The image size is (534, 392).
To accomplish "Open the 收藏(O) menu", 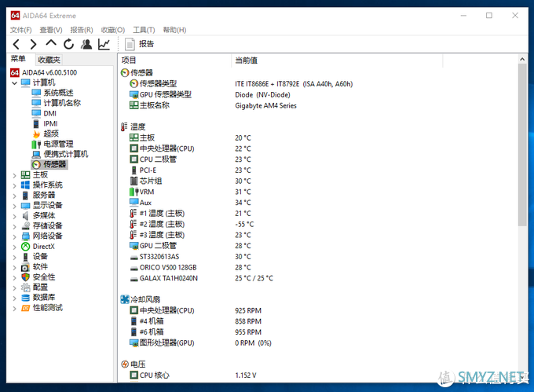I will point(113,30).
